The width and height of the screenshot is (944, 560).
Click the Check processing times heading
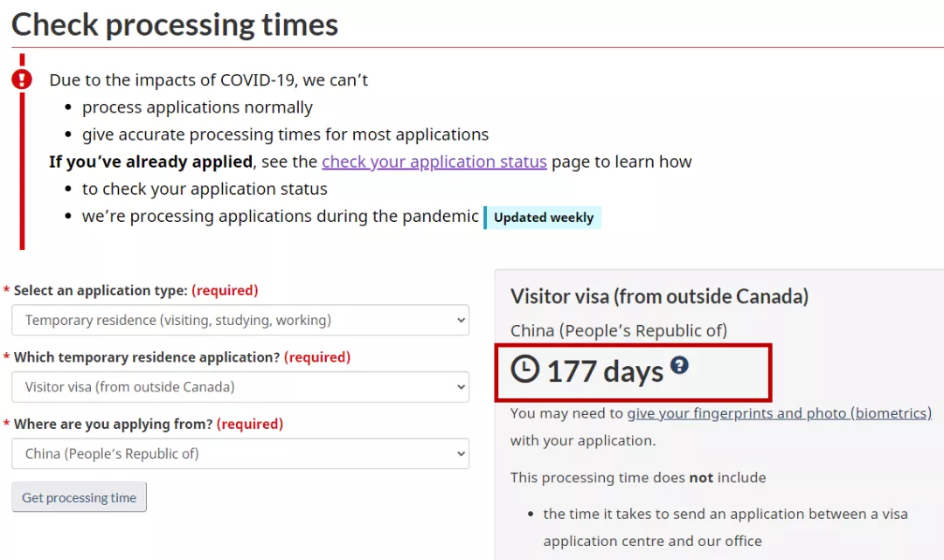point(175,24)
